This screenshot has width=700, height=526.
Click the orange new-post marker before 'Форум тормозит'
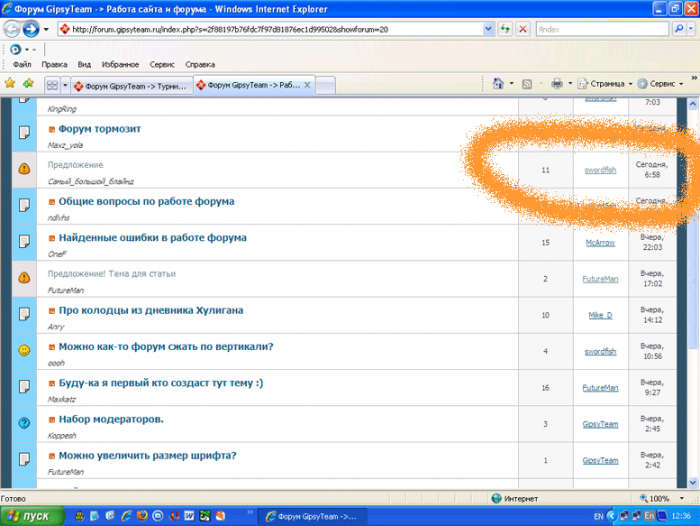coord(52,129)
